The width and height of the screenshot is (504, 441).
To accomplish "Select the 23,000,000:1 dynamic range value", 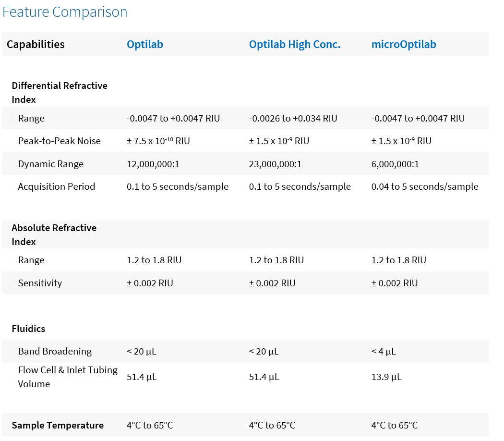I will pos(276,164).
